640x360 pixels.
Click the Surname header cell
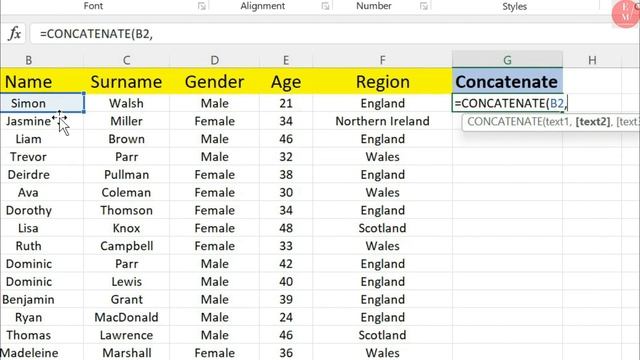coord(127,82)
